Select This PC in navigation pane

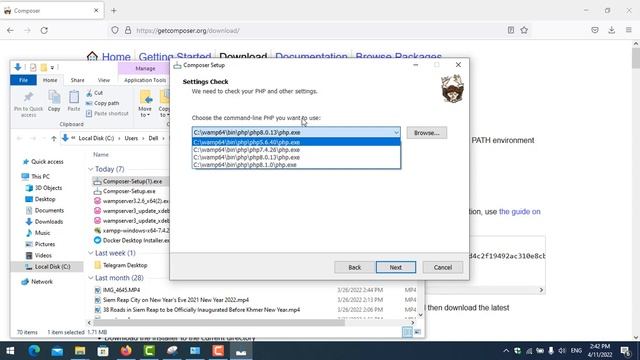coord(36,176)
